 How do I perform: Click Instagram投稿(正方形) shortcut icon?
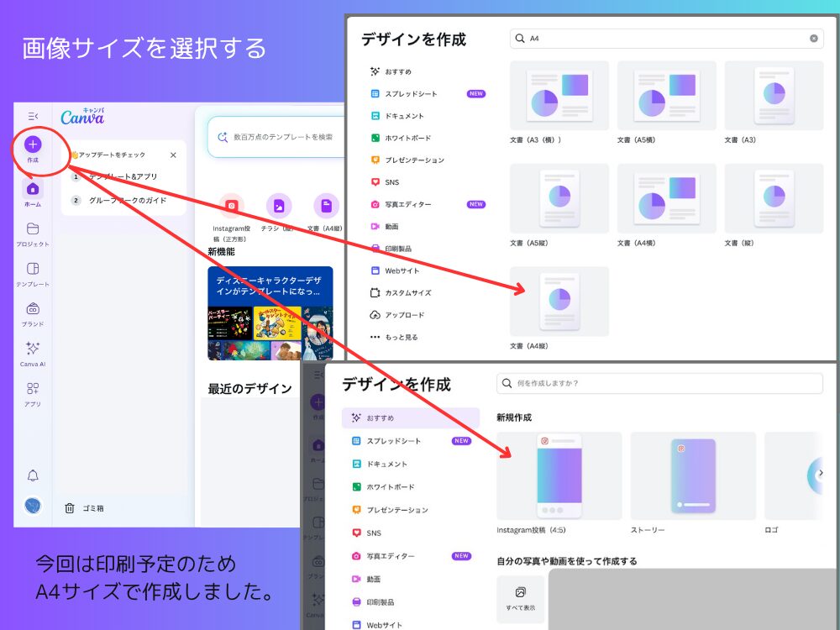tap(232, 206)
